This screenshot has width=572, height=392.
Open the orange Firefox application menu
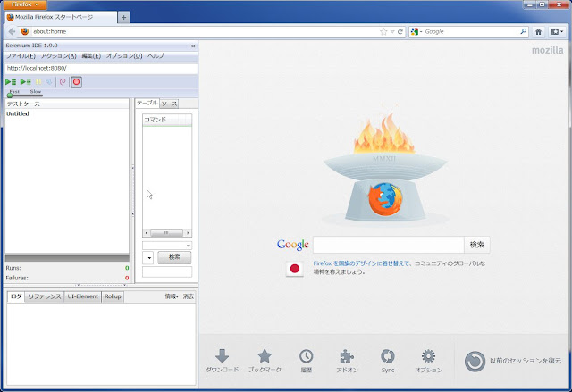point(24,4)
